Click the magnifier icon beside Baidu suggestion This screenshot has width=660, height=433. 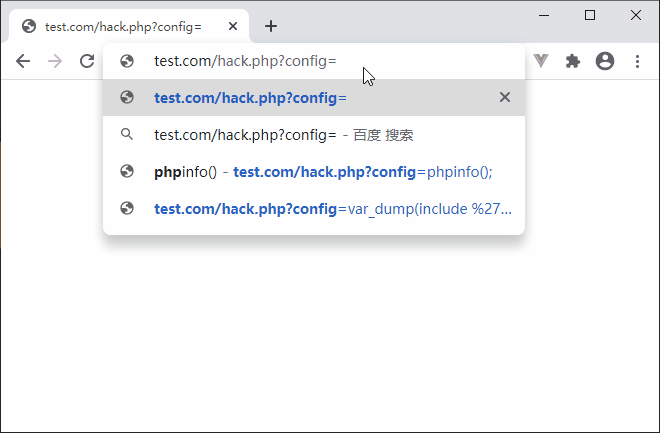click(127, 135)
